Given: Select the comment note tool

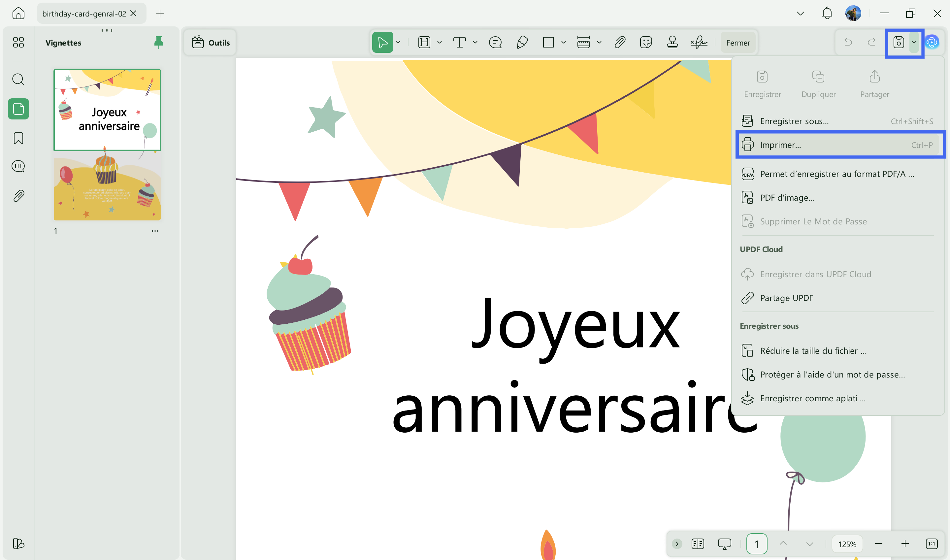Looking at the screenshot, I should (x=495, y=42).
